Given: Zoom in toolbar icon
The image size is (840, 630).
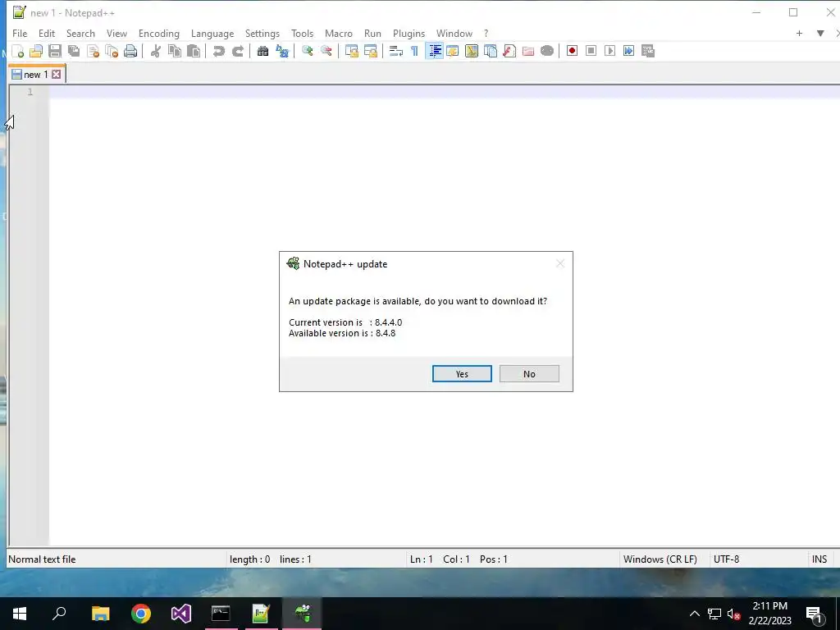Looking at the screenshot, I should pos(307,51).
